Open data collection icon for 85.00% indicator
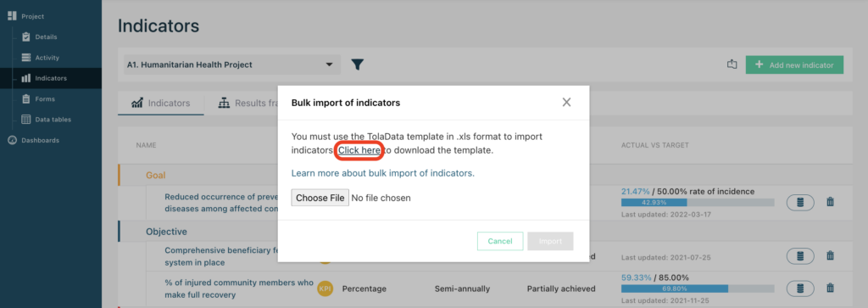This screenshot has height=308, width=868. (x=800, y=288)
